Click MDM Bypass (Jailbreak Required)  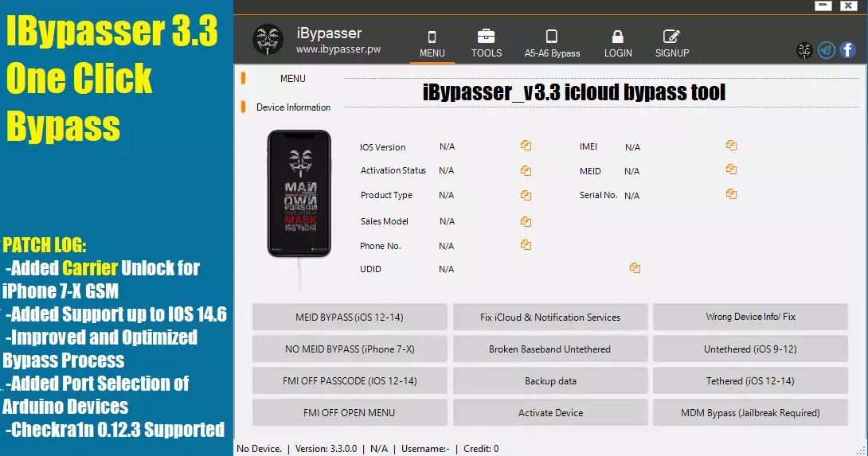pos(750,413)
